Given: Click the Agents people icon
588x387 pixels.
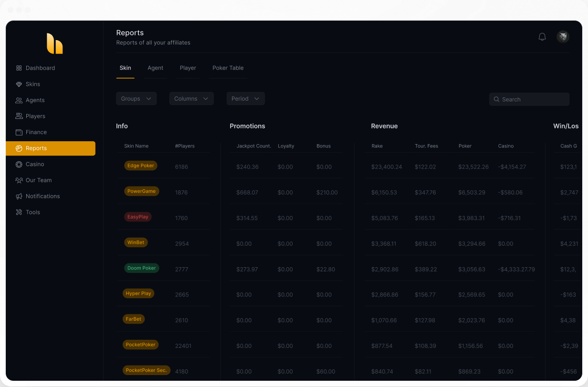Looking at the screenshot, I should click(x=19, y=100).
